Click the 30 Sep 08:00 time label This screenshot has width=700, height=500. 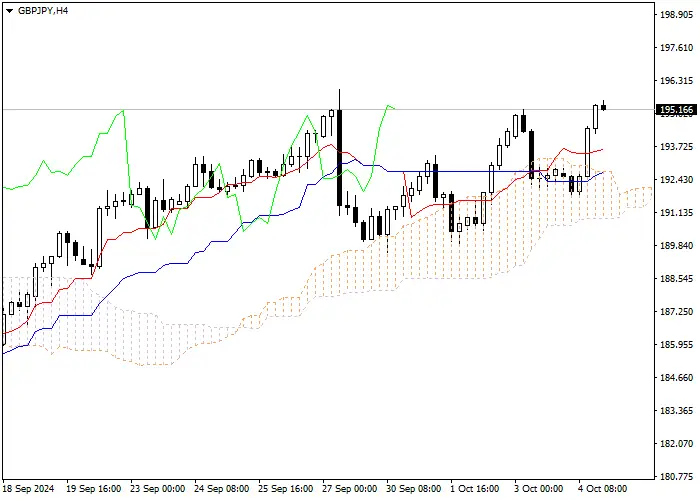point(414,489)
